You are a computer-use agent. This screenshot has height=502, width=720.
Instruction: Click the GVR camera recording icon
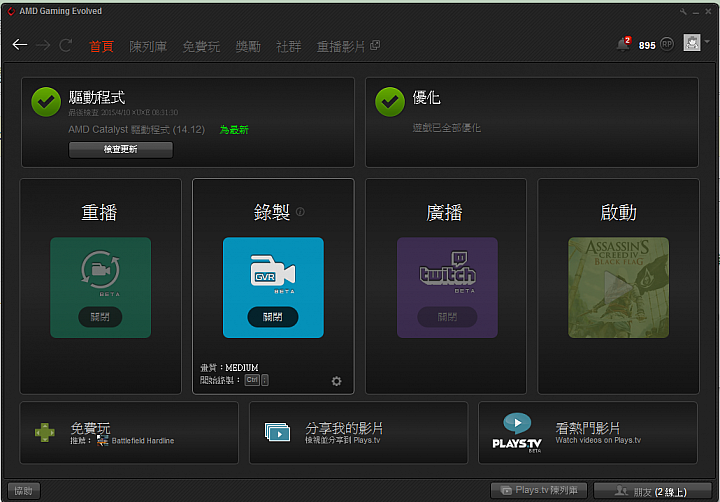273,271
